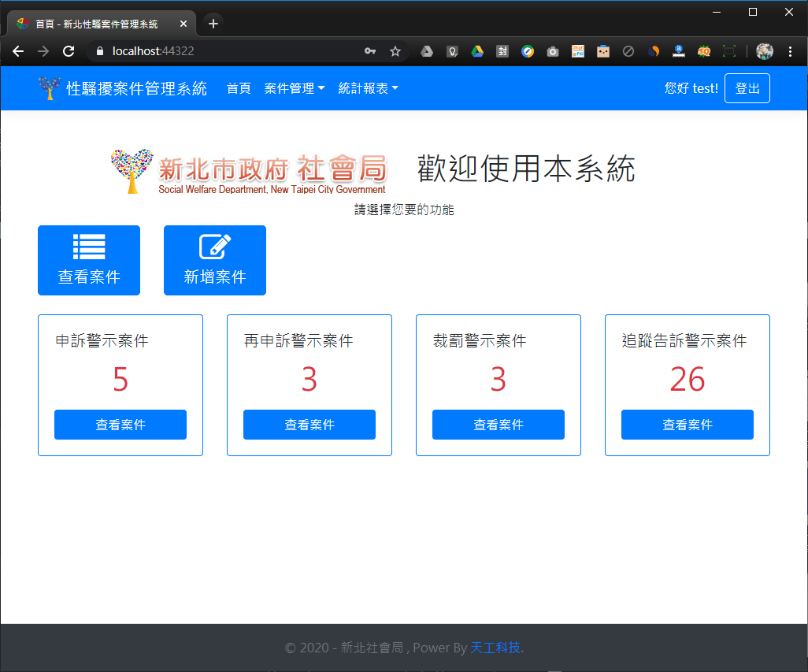
Task: Click the camera screenshot extension icon
Action: click(552, 51)
